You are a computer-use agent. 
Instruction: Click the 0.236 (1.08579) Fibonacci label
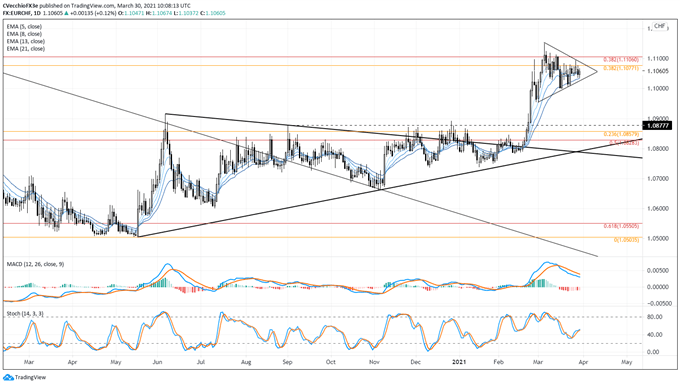pos(621,134)
